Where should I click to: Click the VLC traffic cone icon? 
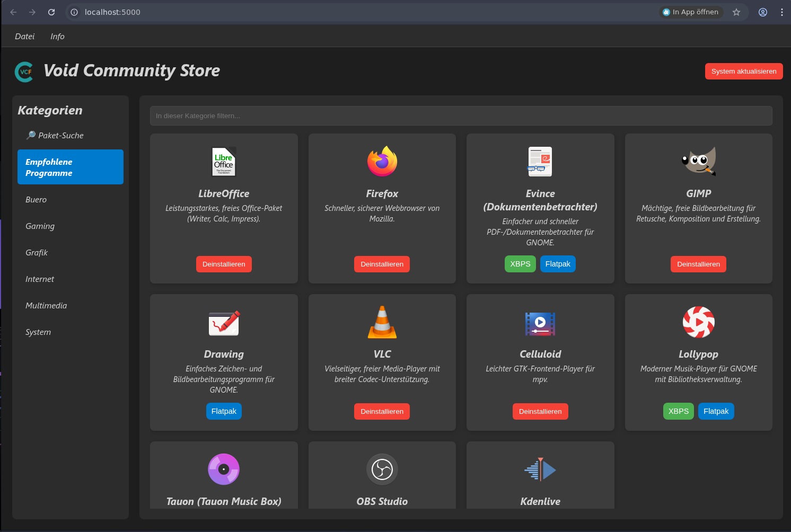(x=382, y=322)
